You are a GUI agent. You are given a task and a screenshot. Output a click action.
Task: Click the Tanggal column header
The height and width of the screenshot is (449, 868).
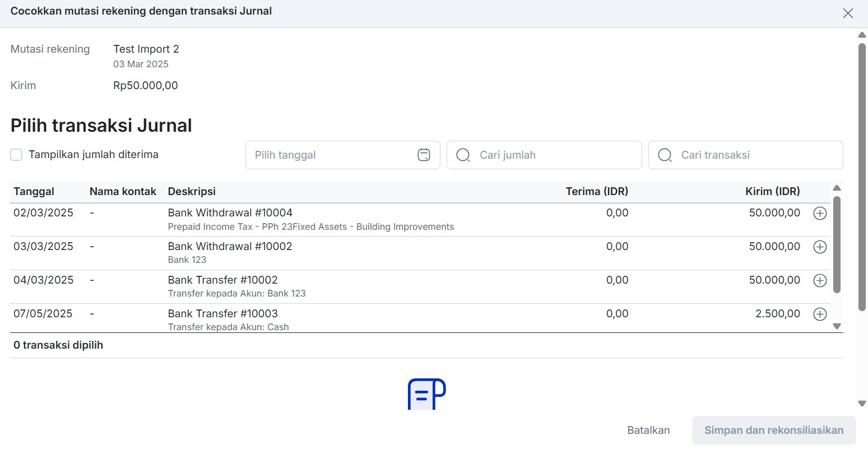[x=34, y=192]
